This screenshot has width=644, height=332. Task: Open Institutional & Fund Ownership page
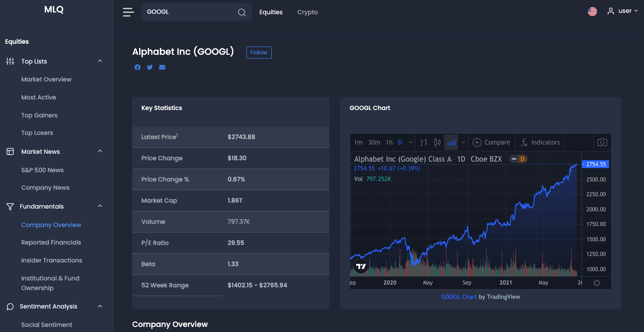click(x=50, y=283)
